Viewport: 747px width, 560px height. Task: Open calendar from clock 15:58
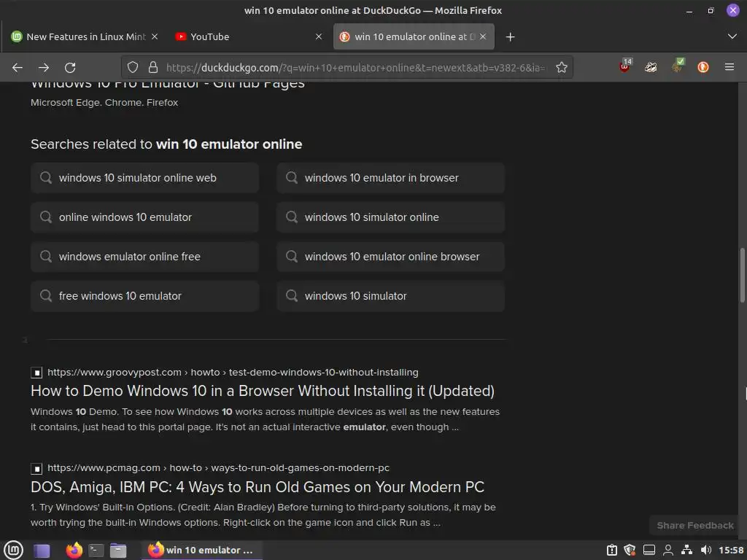pyautogui.click(x=731, y=550)
